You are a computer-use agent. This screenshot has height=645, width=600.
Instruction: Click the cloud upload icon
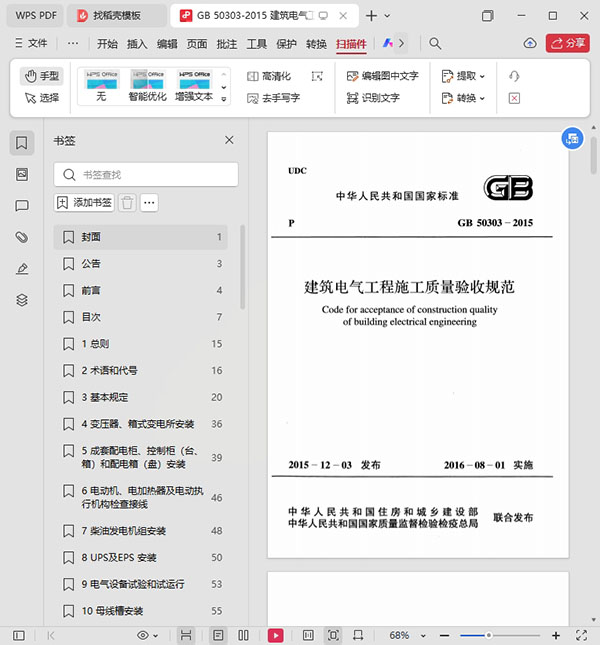tap(530, 44)
